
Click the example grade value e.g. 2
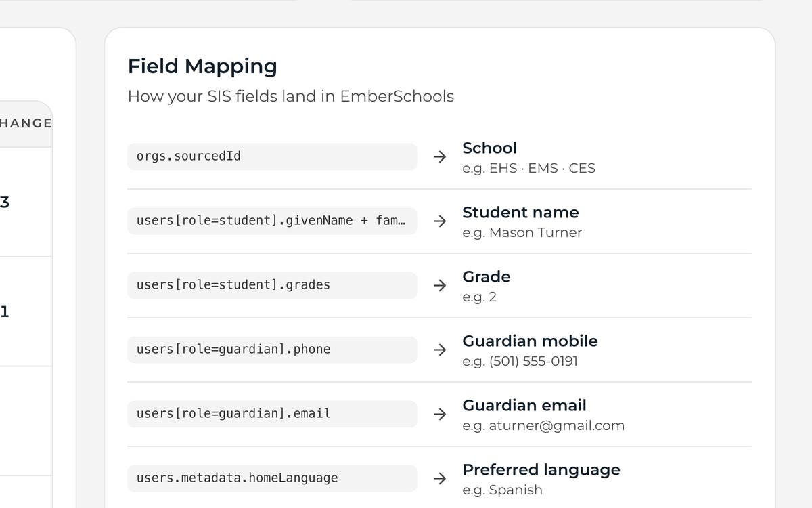[479, 297]
